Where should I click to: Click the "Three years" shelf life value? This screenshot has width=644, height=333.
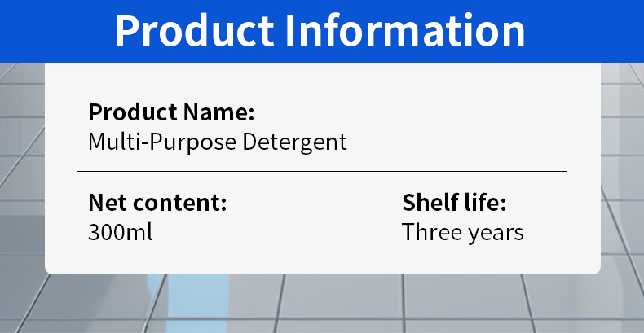point(462,232)
